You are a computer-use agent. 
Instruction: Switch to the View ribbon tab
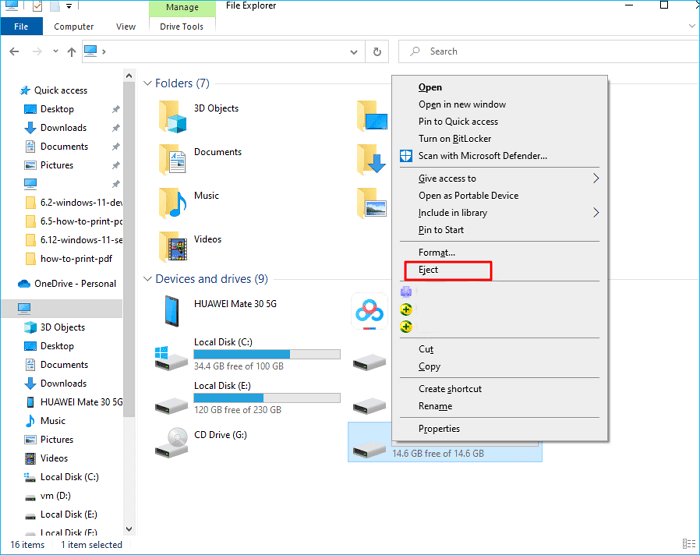tap(126, 26)
